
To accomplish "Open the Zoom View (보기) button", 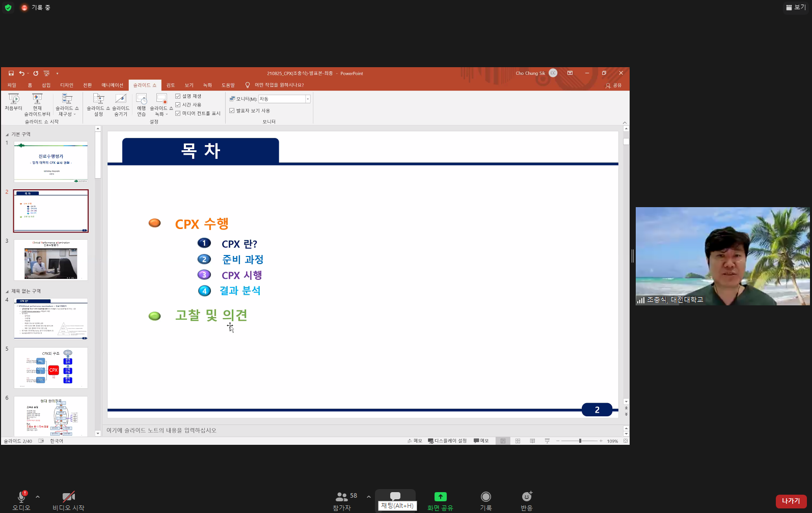I will pyautogui.click(x=796, y=7).
